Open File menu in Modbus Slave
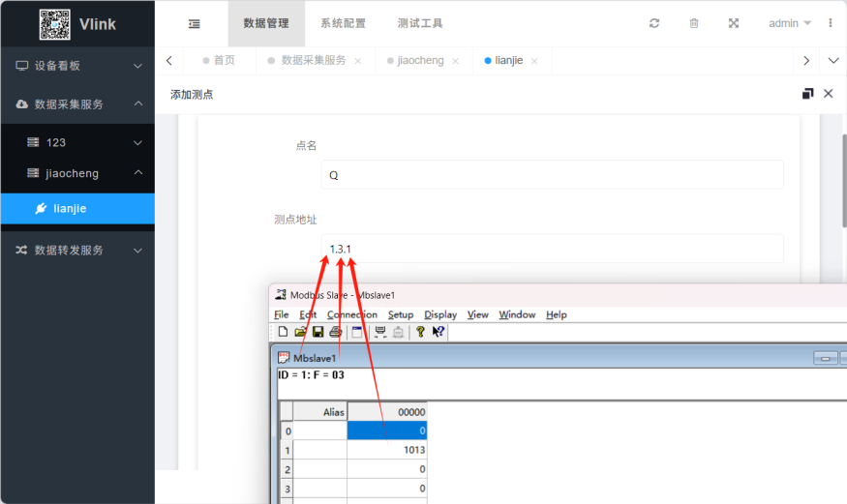847x504 pixels. 282,314
